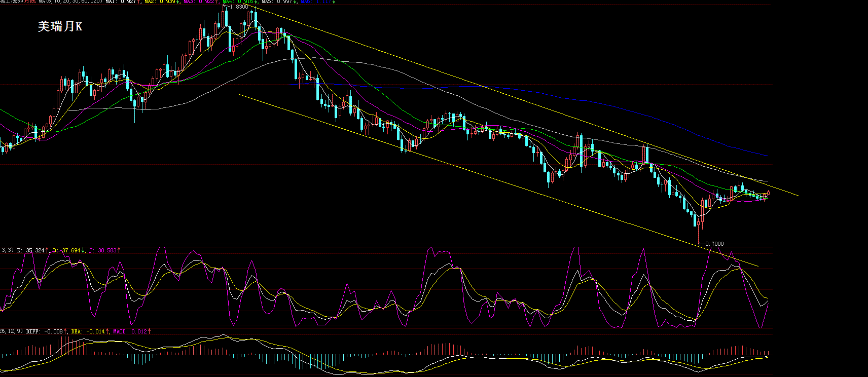Select the yellow DEA: -0.014 label
The height and width of the screenshot is (377, 868).
[90, 331]
